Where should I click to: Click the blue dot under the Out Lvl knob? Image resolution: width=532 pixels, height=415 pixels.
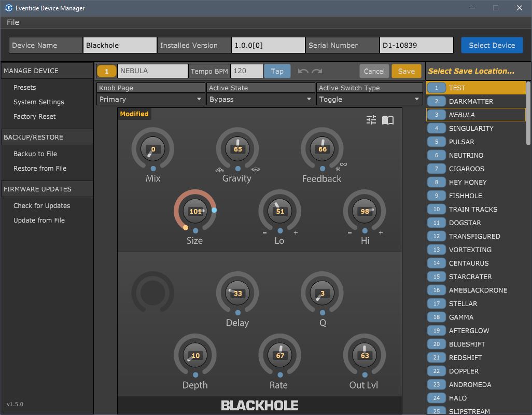coord(365,375)
